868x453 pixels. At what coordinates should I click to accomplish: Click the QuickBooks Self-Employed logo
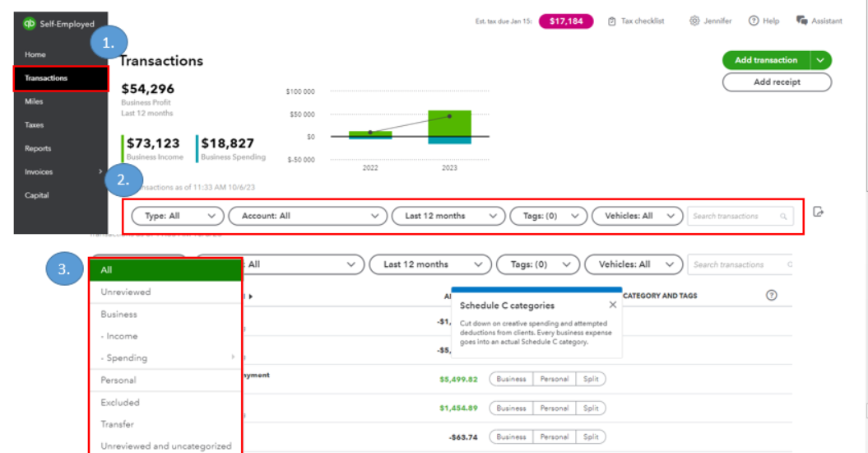(x=30, y=24)
